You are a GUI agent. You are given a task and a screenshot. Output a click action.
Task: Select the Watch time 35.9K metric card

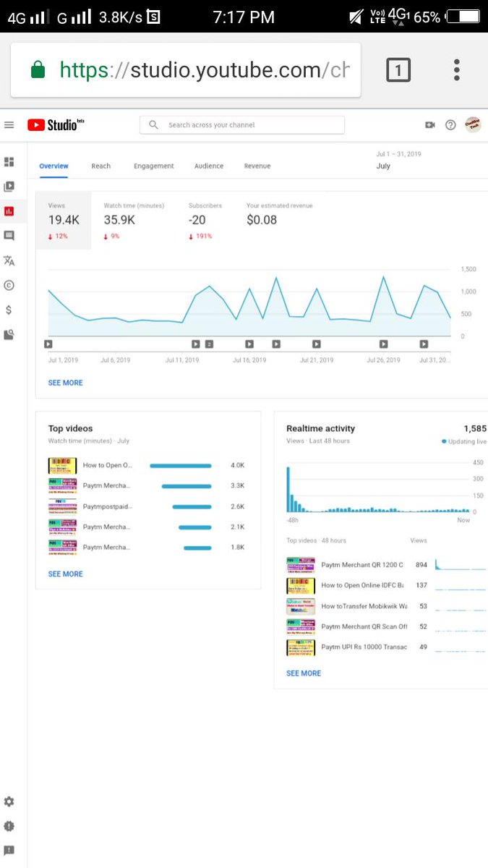134,221
